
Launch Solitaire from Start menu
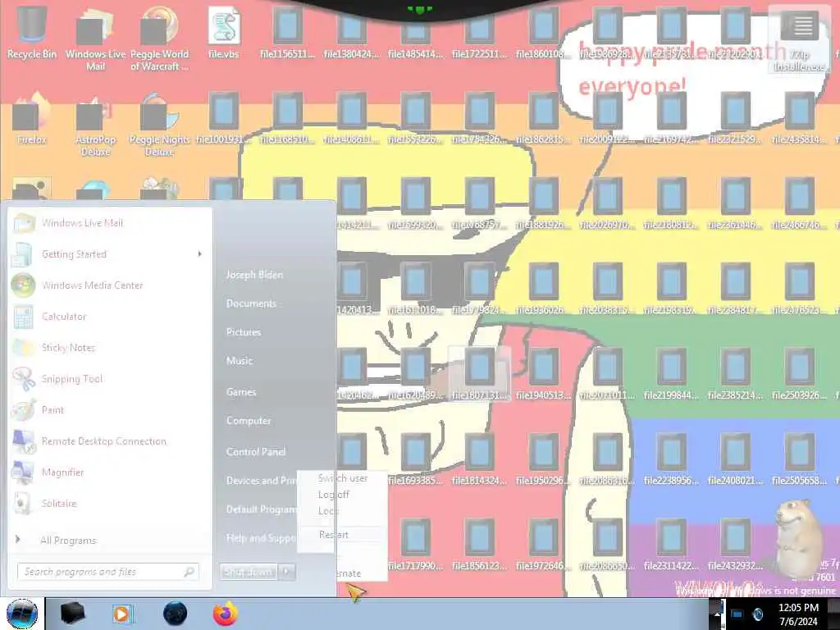click(x=111, y=503)
